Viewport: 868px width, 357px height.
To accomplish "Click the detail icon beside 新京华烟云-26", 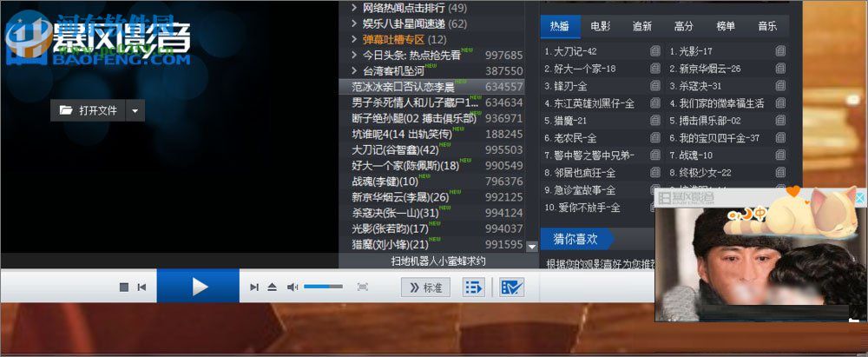I will 780,69.
